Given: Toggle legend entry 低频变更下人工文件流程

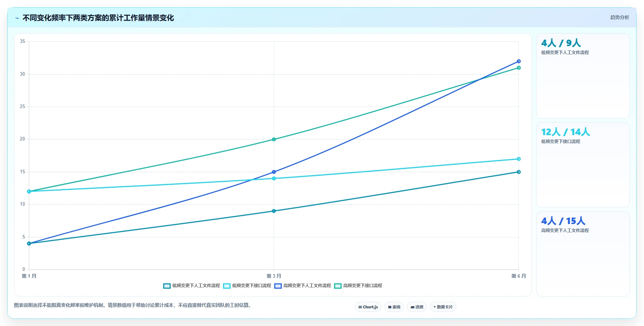Looking at the screenshot, I should pos(191,286).
